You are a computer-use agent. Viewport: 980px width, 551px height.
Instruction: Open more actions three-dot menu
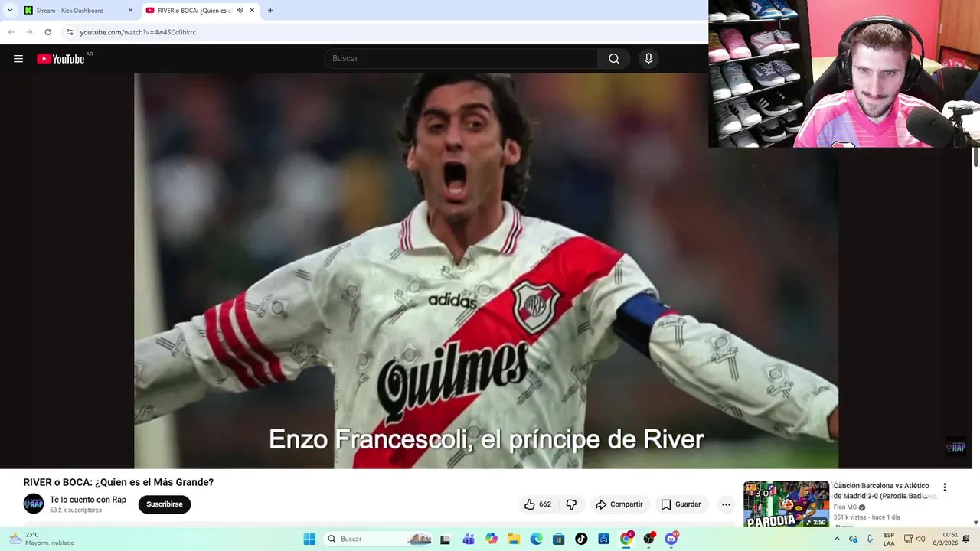[x=726, y=504]
